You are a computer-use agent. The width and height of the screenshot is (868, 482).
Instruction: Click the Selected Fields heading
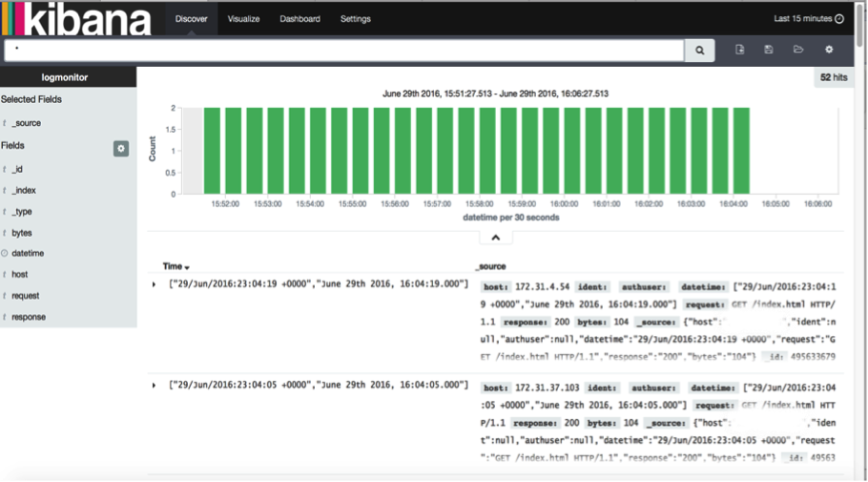31,99
